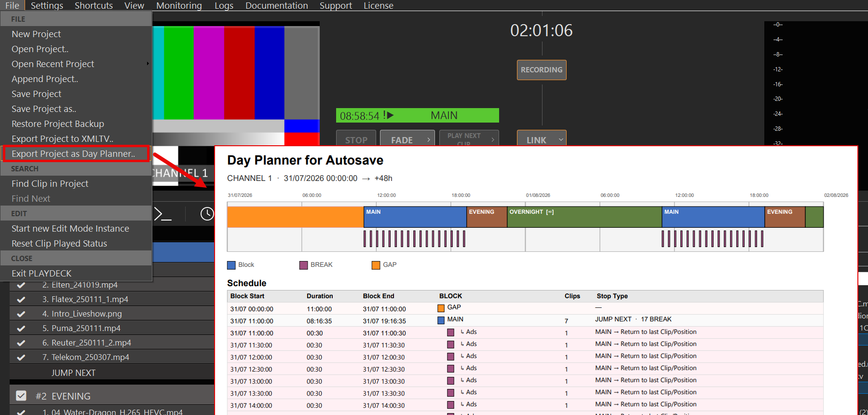Click the MAIN block icon in schedule
Screen dimensions: 868x415
click(x=441, y=320)
